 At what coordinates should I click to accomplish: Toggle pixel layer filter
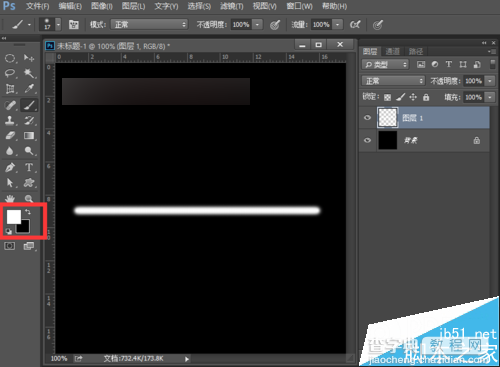(x=421, y=64)
